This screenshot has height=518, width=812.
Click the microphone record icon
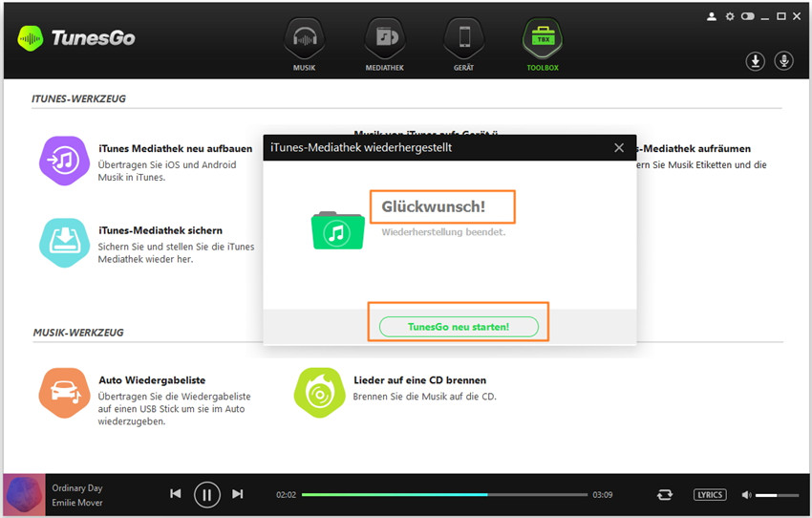tap(783, 61)
